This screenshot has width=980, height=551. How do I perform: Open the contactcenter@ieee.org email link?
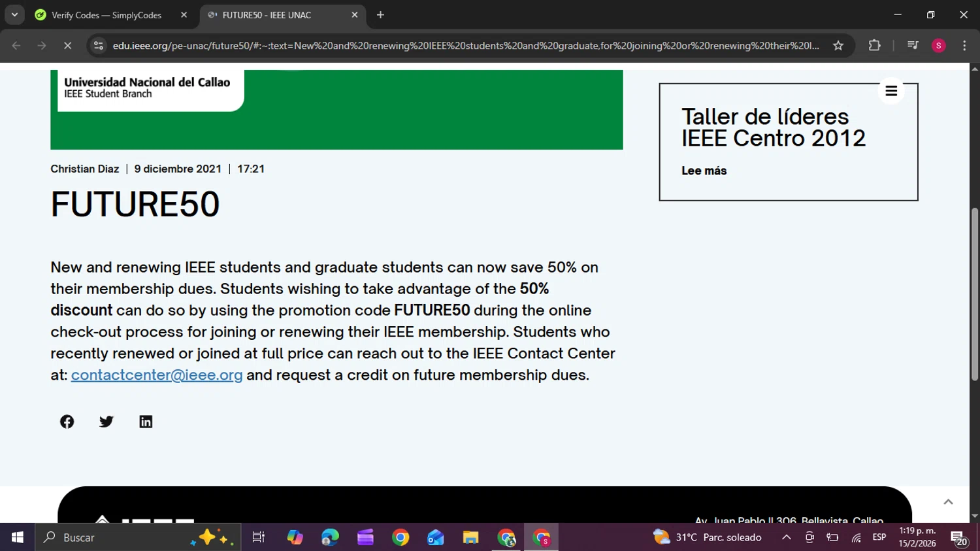click(x=157, y=375)
